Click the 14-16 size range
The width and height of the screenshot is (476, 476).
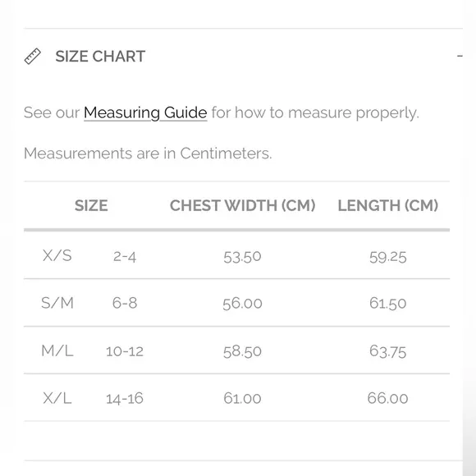[x=125, y=398]
